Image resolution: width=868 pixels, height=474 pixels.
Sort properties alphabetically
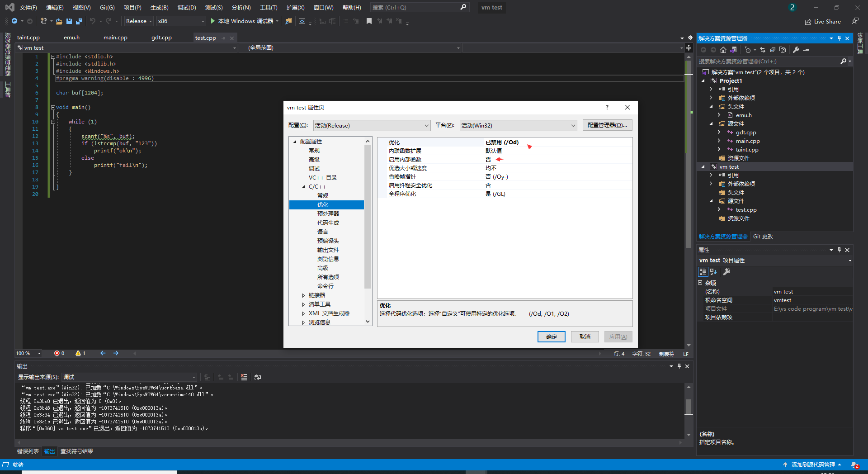click(x=713, y=272)
